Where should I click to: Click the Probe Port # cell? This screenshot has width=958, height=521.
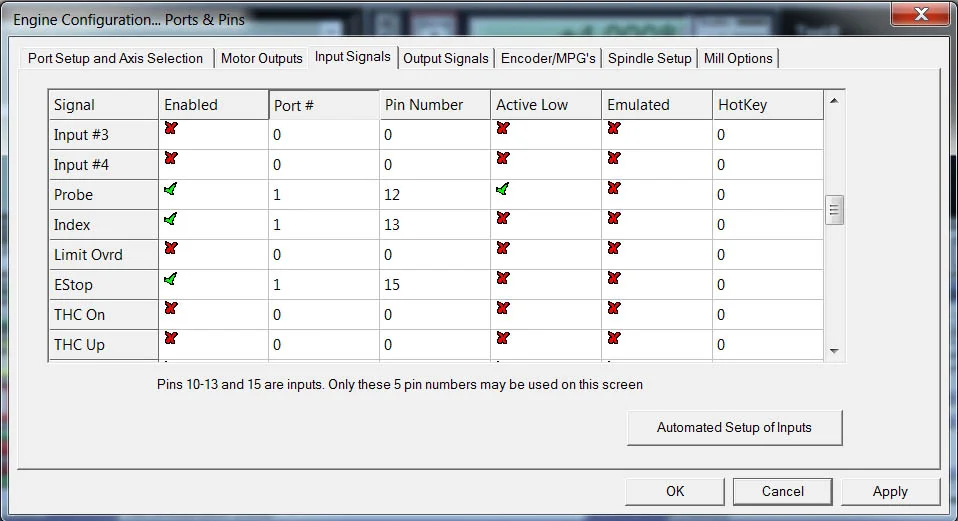(x=324, y=194)
